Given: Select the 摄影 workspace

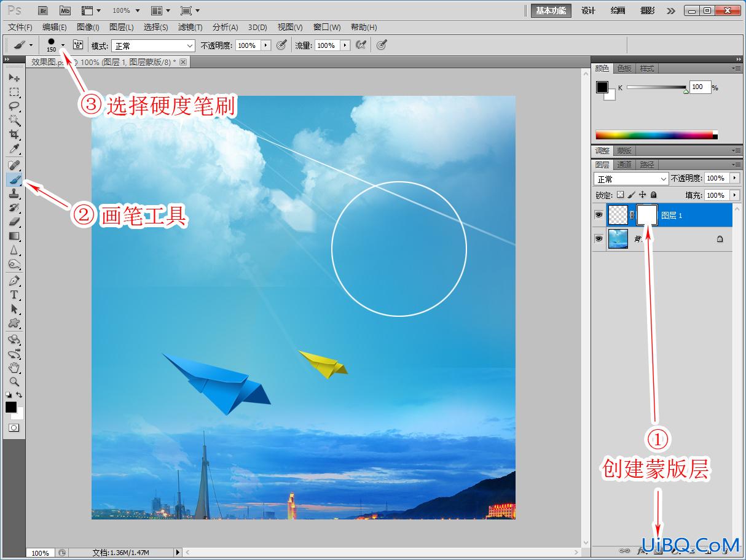Looking at the screenshot, I should click(x=648, y=10).
